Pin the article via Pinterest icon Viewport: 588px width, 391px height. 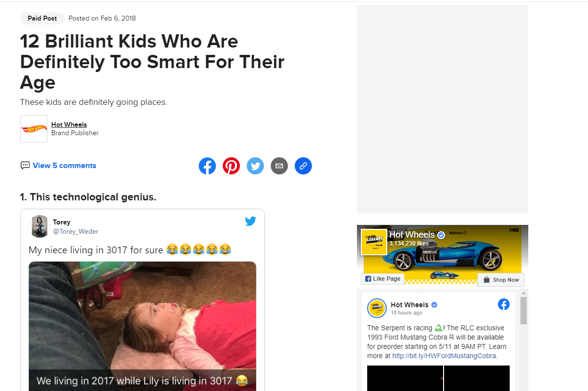point(231,166)
